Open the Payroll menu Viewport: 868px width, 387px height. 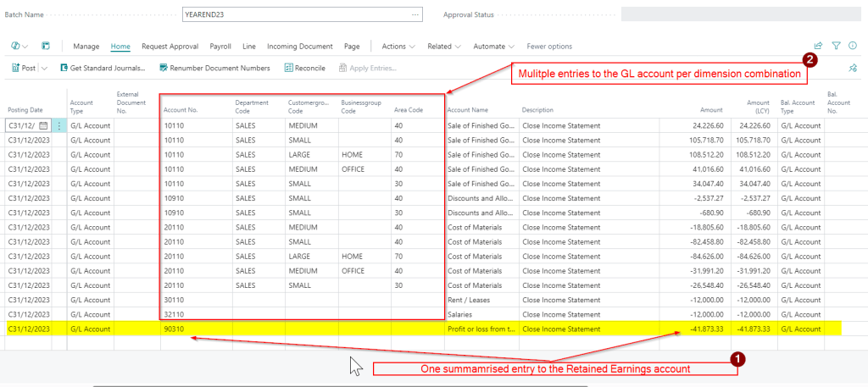coord(220,46)
